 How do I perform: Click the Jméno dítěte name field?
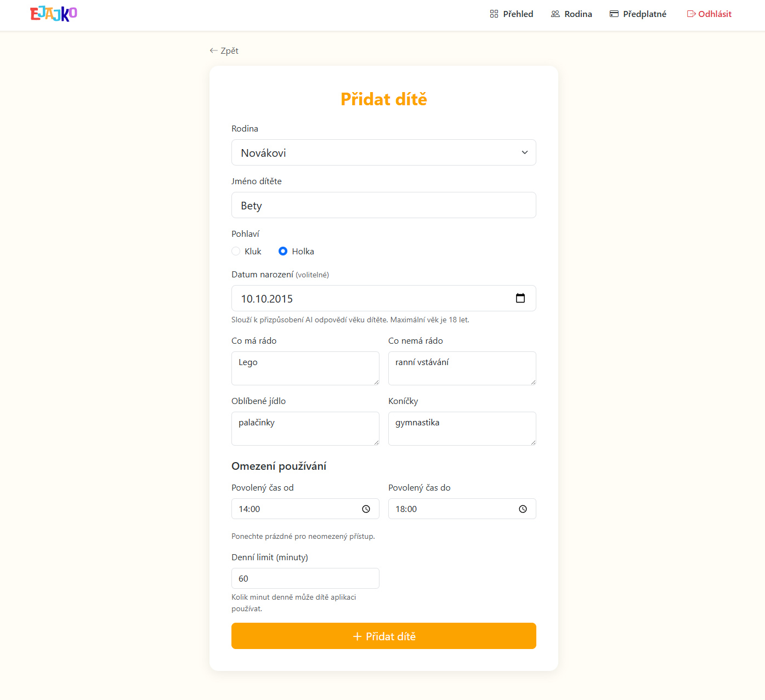383,205
